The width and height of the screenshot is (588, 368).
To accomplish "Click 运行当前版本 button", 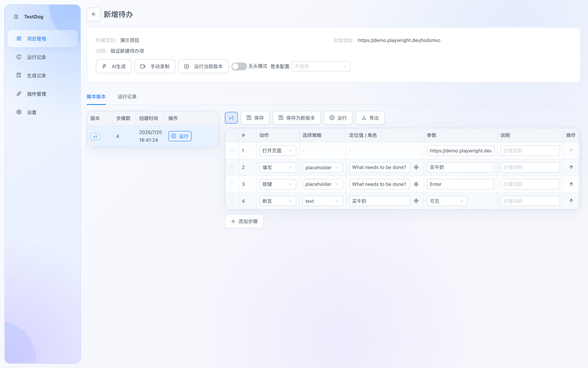I will click(203, 66).
